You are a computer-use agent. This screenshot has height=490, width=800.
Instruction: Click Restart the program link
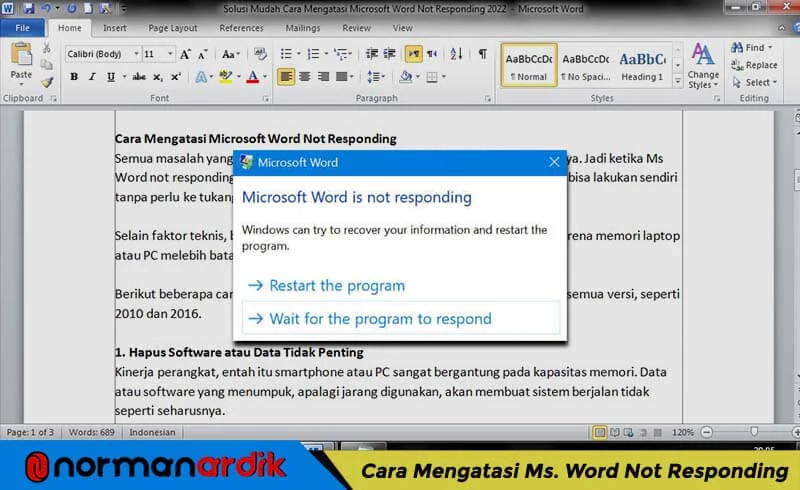pos(327,285)
